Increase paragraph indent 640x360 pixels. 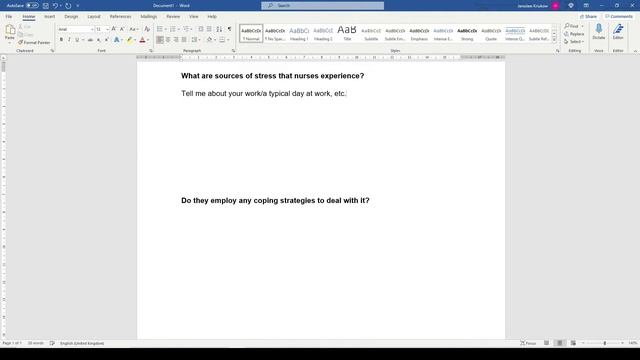(x=209, y=29)
